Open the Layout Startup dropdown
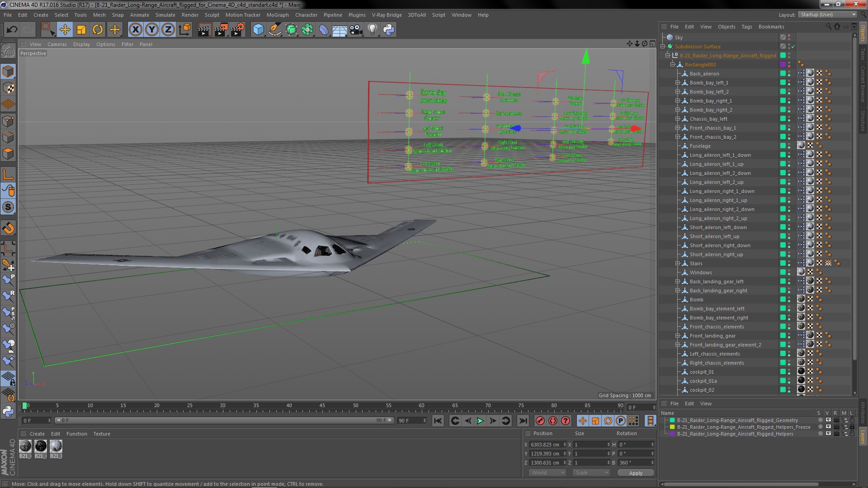This screenshot has height=488, width=868. point(827,14)
